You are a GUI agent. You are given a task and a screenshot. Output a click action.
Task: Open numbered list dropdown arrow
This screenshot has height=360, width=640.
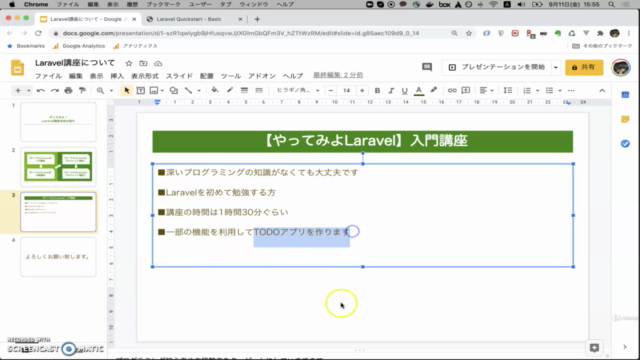tap(538, 91)
